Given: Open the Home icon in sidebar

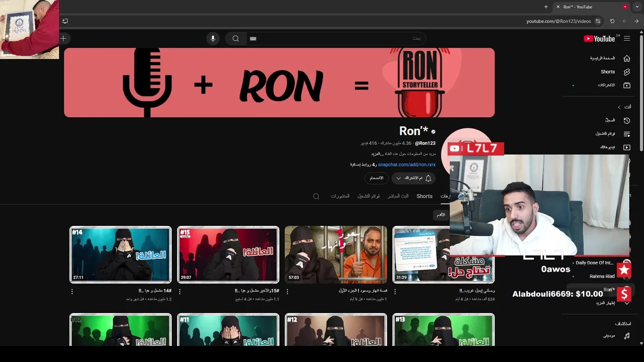Looking at the screenshot, I should (627, 58).
